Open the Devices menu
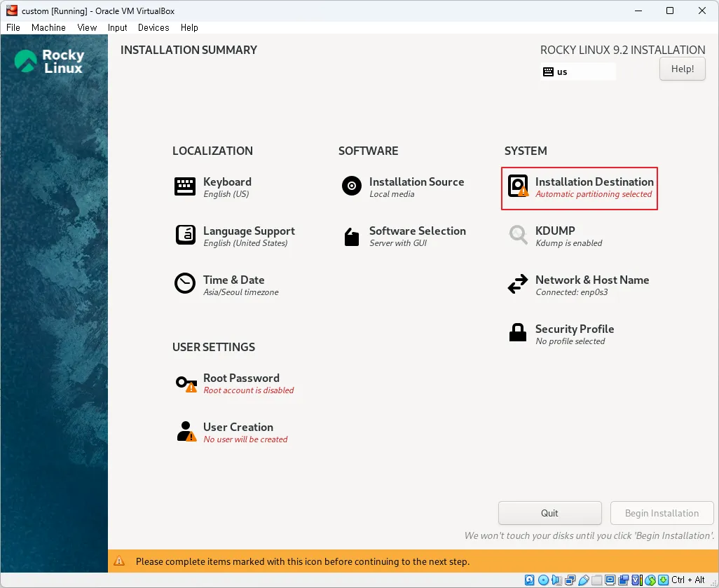The width and height of the screenshot is (719, 588). click(153, 27)
